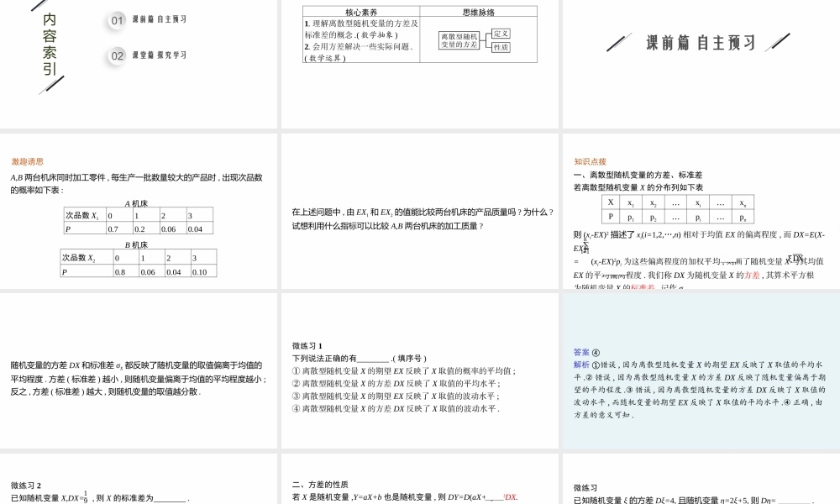The width and height of the screenshot is (840, 504).
Task: Select the 01 numbered circle icon
Action: [116, 21]
